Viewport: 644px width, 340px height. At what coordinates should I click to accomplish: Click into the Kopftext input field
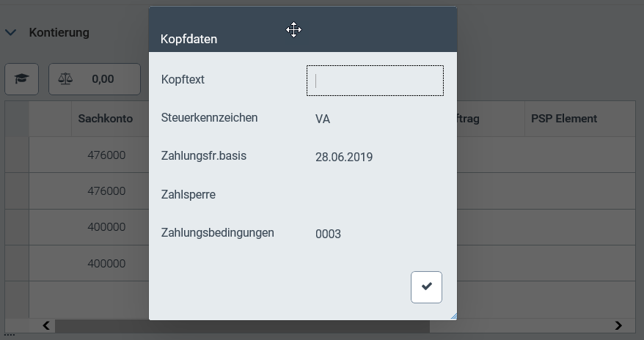coord(375,81)
